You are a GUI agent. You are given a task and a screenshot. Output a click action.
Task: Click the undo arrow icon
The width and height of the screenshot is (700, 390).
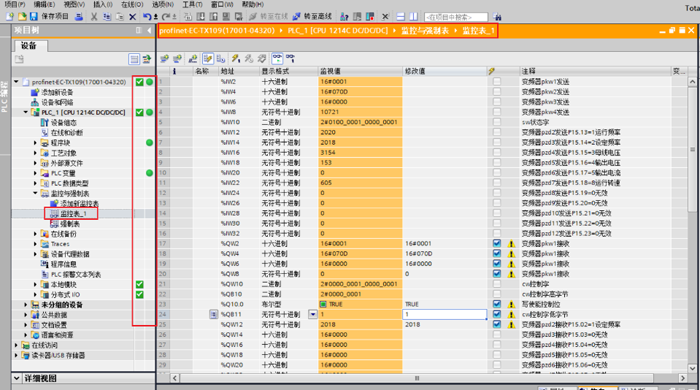(147, 17)
